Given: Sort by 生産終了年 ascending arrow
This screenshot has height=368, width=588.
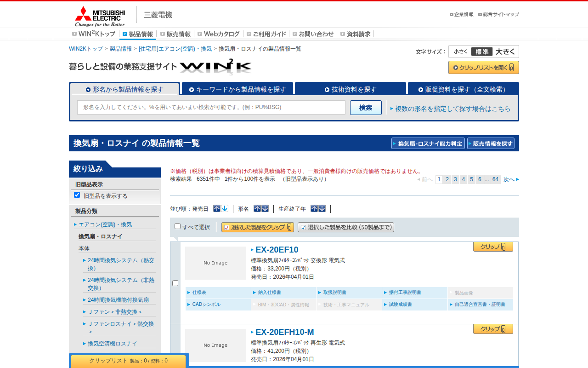Looking at the screenshot, I should pyautogui.click(x=314, y=208).
